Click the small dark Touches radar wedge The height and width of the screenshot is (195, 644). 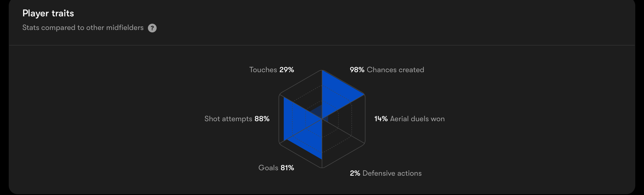317,112
